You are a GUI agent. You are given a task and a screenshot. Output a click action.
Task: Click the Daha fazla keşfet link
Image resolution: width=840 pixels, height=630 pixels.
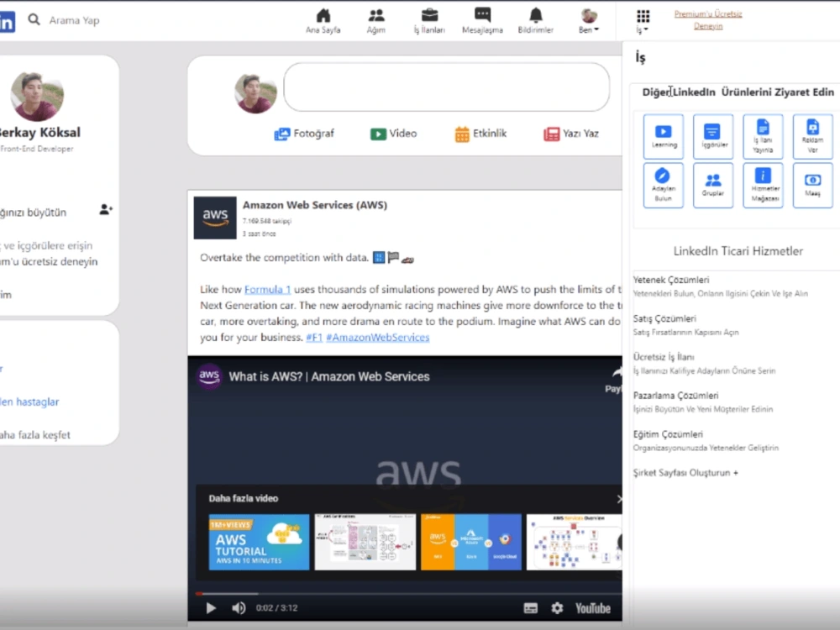point(34,435)
